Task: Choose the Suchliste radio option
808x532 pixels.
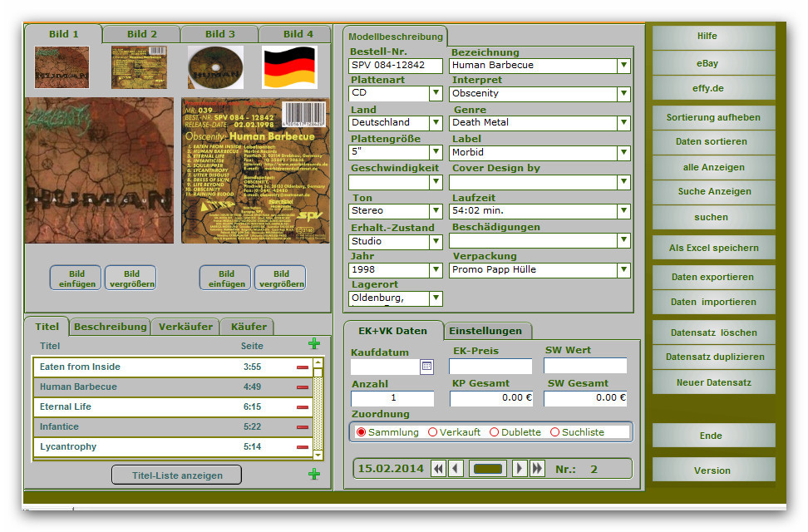Action: (x=555, y=432)
